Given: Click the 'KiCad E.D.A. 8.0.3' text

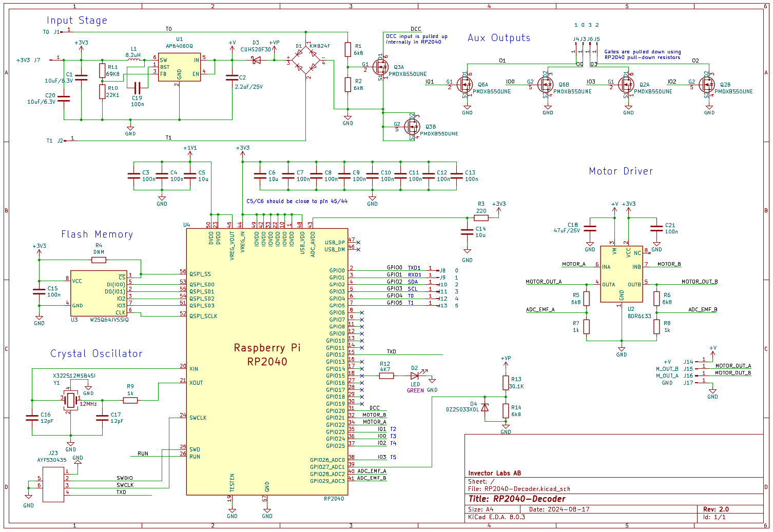Looking at the screenshot, I should tap(496, 517).
